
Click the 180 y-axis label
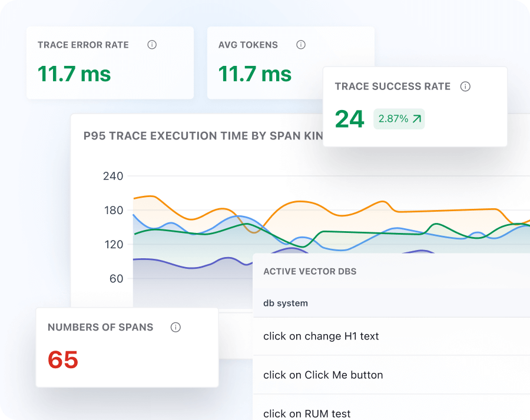pos(114,211)
